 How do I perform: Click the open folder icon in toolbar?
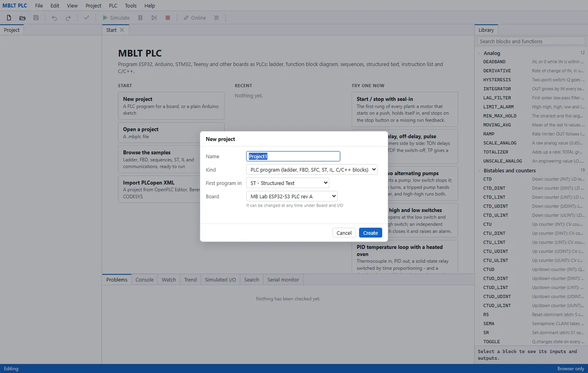[23, 18]
